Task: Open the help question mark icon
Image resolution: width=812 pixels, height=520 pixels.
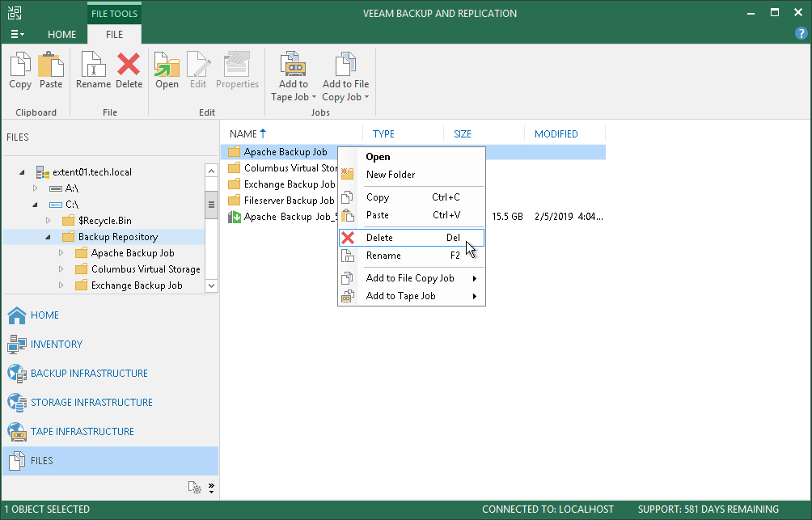Action: coord(801,34)
